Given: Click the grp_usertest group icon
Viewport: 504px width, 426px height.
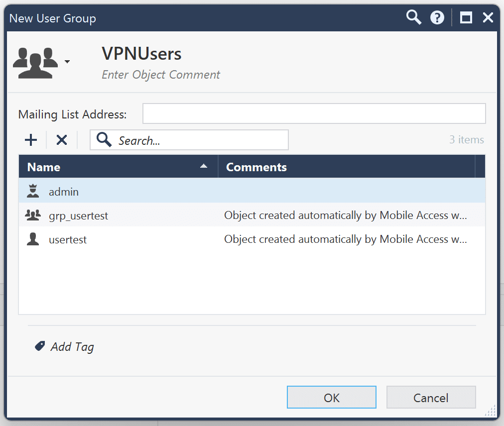Looking at the screenshot, I should coord(33,215).
